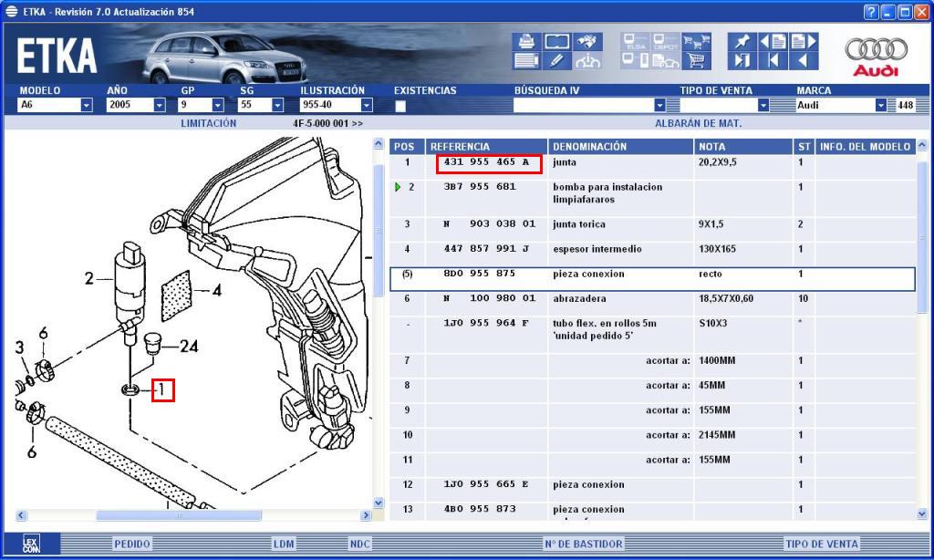
Task: Select row 3B7 955 681
Action: [x=652, y=199]
